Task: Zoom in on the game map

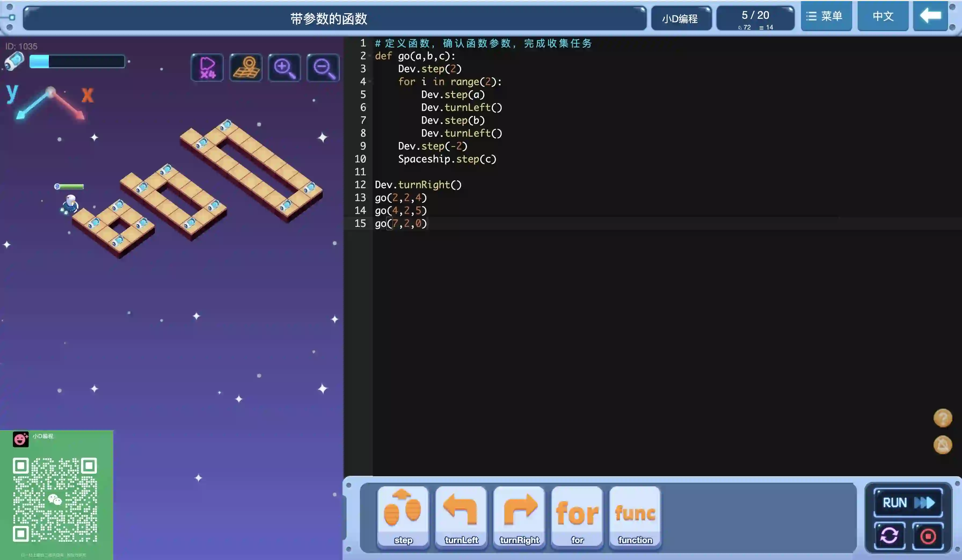Action: [284, 68]
